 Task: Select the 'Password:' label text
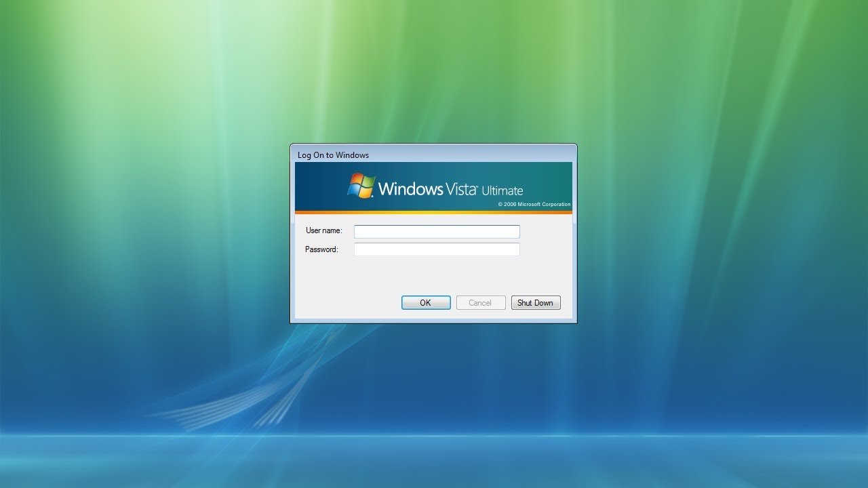[x=321, y=249]
